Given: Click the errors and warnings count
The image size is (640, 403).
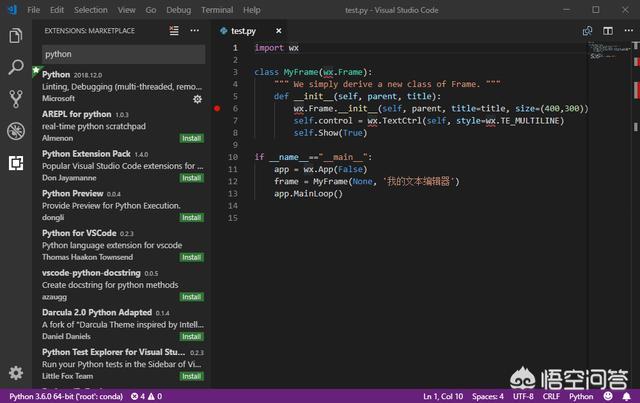Looking at the screenshot, I should click(x=147, y=396).
